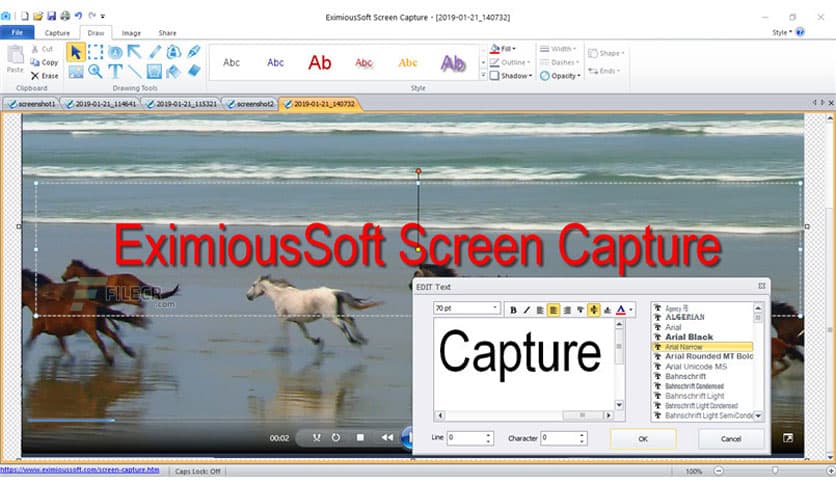Select Arial Black in font list
This screenshot has height=484, width=836.
coord(689,337)
